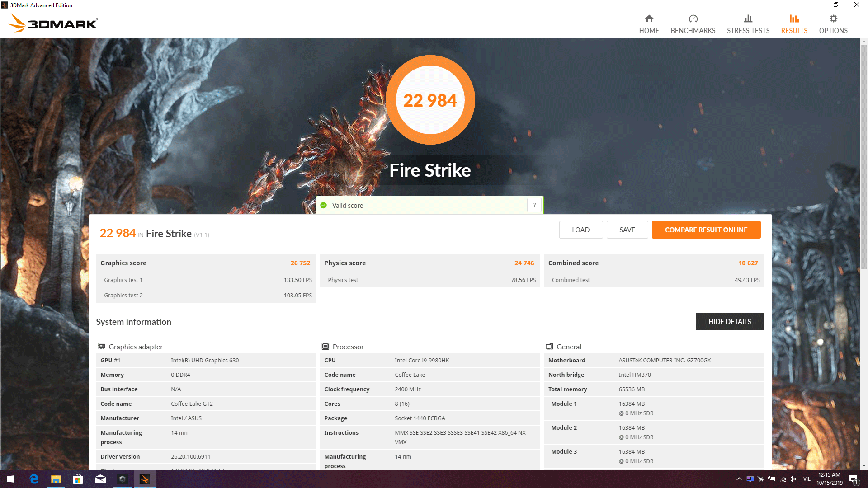The height and width of the screenshot is (488, 868).
Task: Click the airplane mode tray icon
Action: pos(760,479)
